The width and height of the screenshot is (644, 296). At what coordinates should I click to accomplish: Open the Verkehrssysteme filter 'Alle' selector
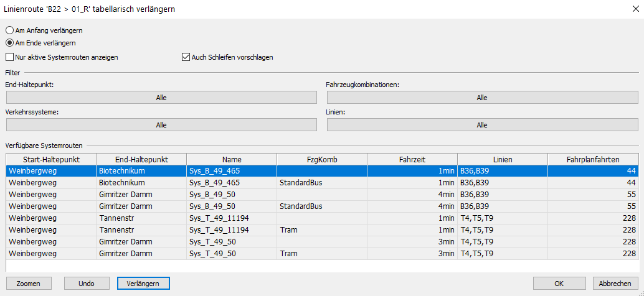[x=161, y=125]
